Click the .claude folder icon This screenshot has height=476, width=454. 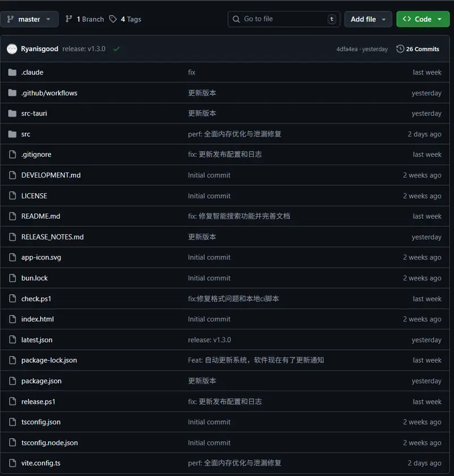(12, 72)
